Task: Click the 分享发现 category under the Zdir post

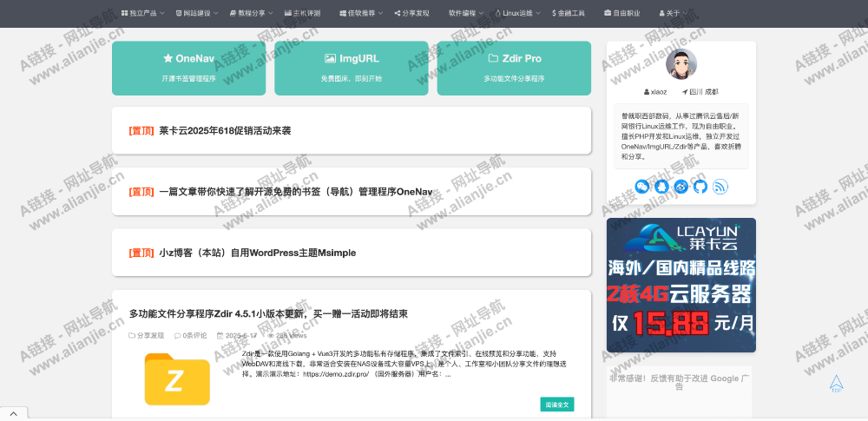Action: [x=147, y=335]
